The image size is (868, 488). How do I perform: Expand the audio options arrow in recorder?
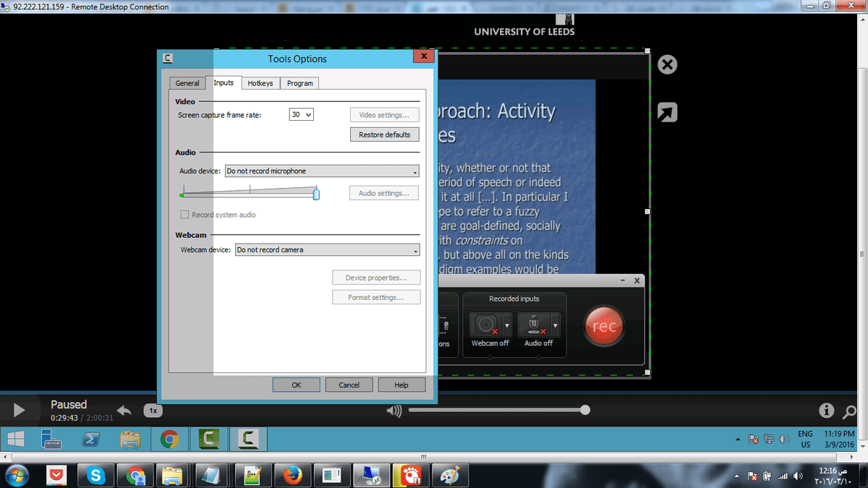click(x=555, y=325)
